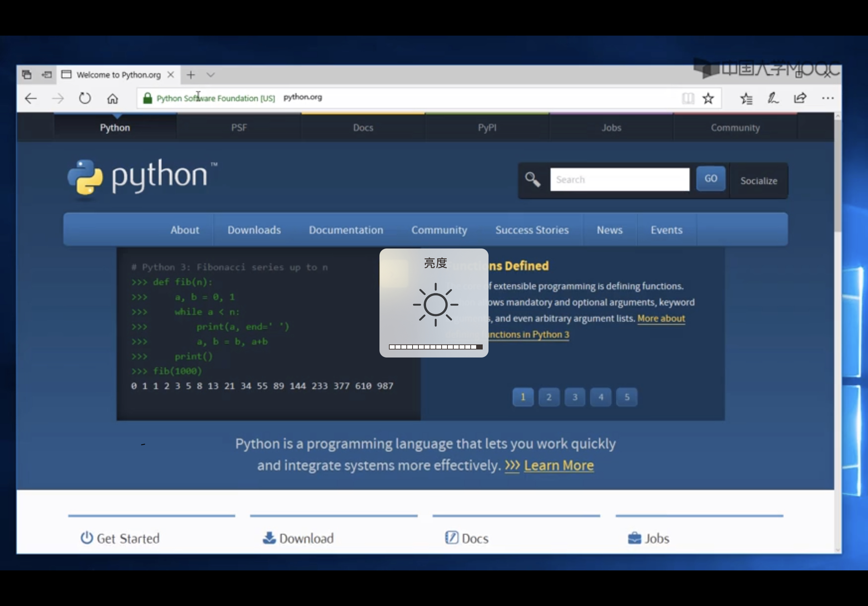Open Reading view book icon
Screen dimensions: 868x606
click(x=688, y=98)
